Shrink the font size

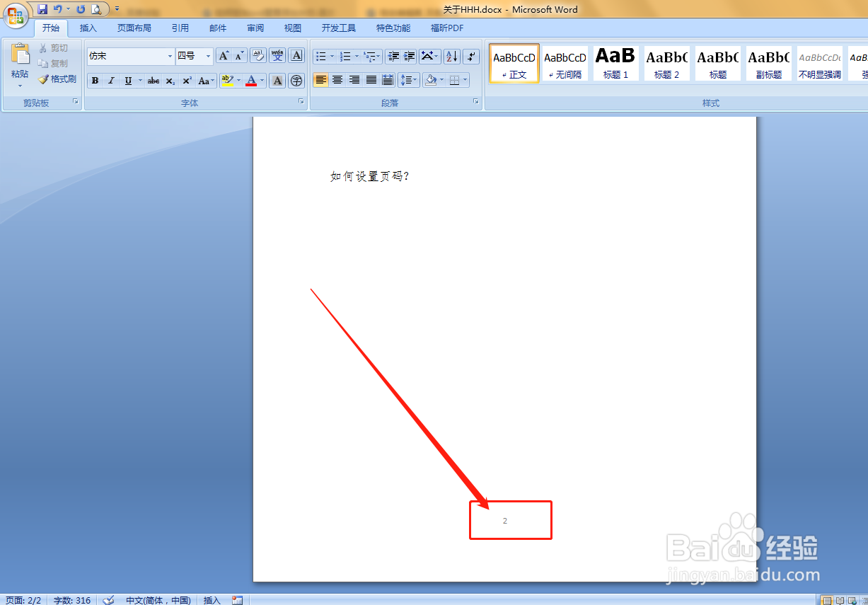click(x=240, y=56)
